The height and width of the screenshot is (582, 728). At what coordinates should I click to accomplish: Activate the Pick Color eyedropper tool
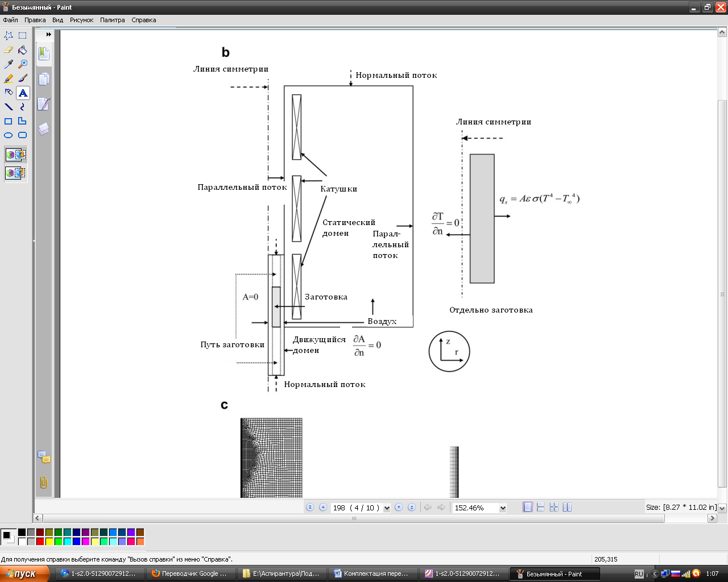[x=9, y=64]
